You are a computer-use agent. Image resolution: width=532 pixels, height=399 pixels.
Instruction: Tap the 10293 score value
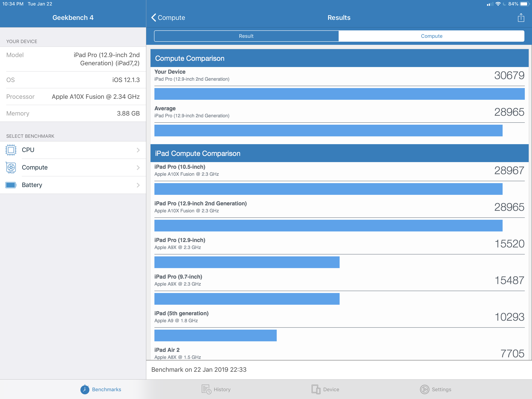(509, 317)
